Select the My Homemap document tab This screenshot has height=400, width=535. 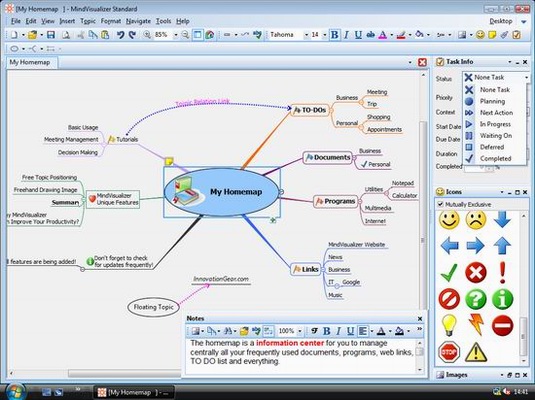[x=30, y=62]
